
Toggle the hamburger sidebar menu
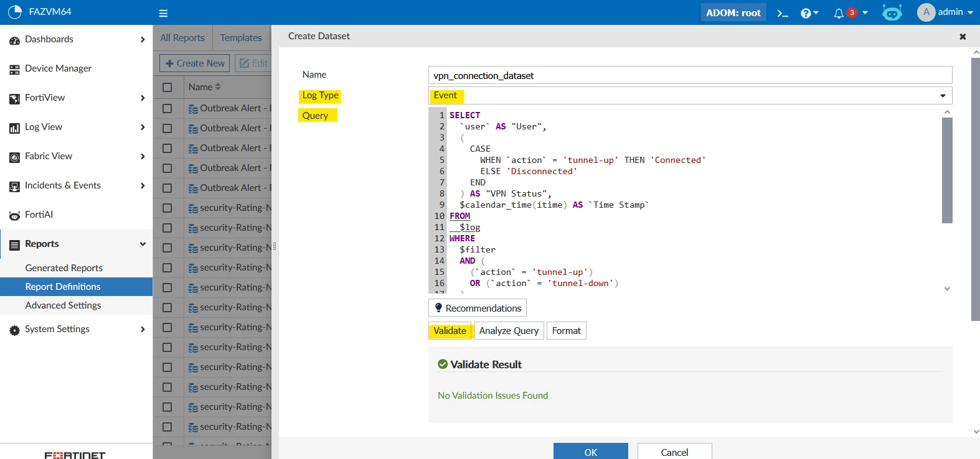[163, 13]
